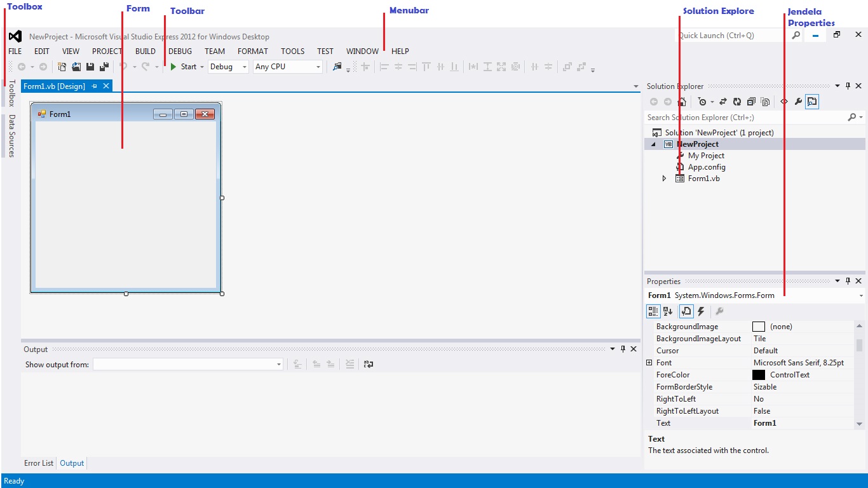Open the Toolbox side tab
Viewport: 868px width, 488px height.
(x=11, y=93)
